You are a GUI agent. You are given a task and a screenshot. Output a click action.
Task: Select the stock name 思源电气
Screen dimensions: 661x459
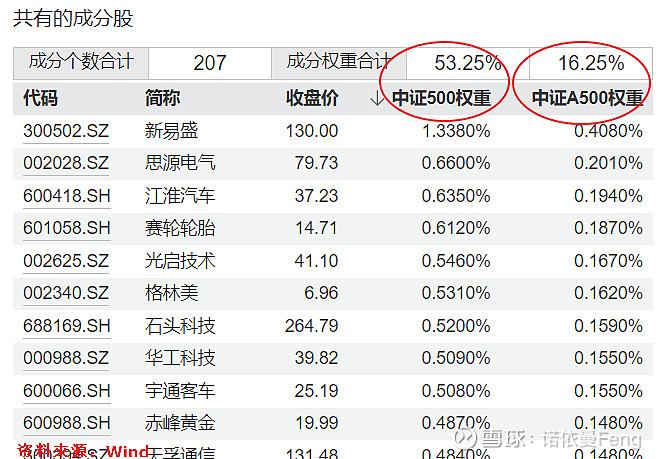(180, 163)
